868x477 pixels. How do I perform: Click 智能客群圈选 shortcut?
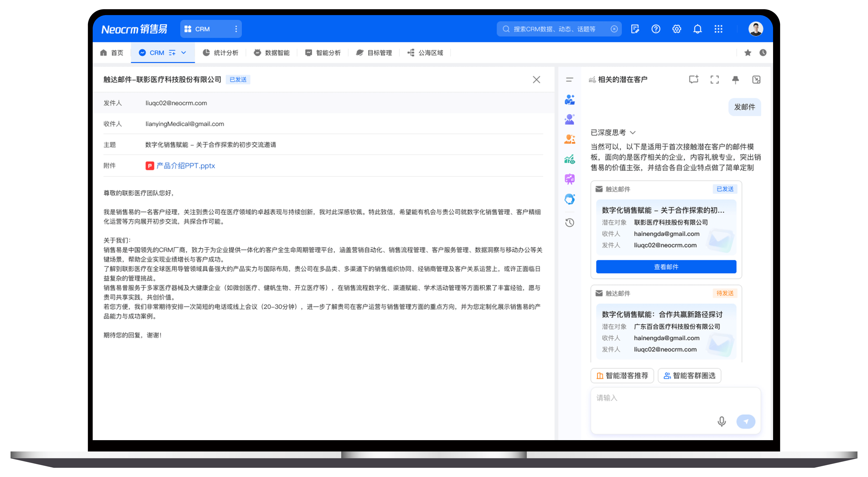(689, 376)
